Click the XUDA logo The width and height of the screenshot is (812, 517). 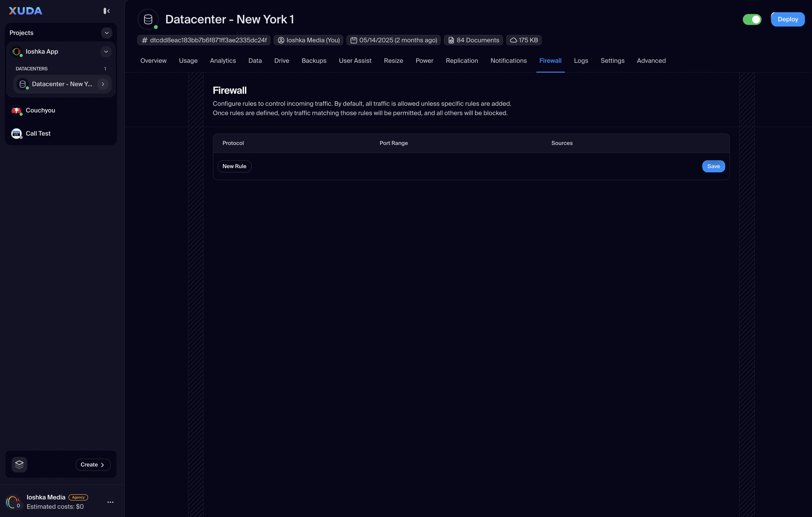pos(26,11)
